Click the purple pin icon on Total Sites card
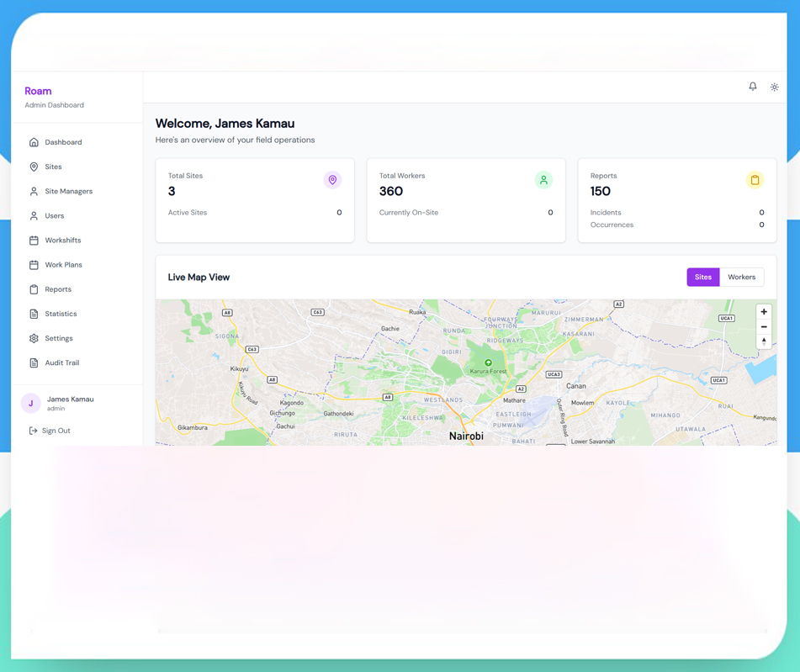The width and height of the screenshot is (800, 672). coord(332,180)
